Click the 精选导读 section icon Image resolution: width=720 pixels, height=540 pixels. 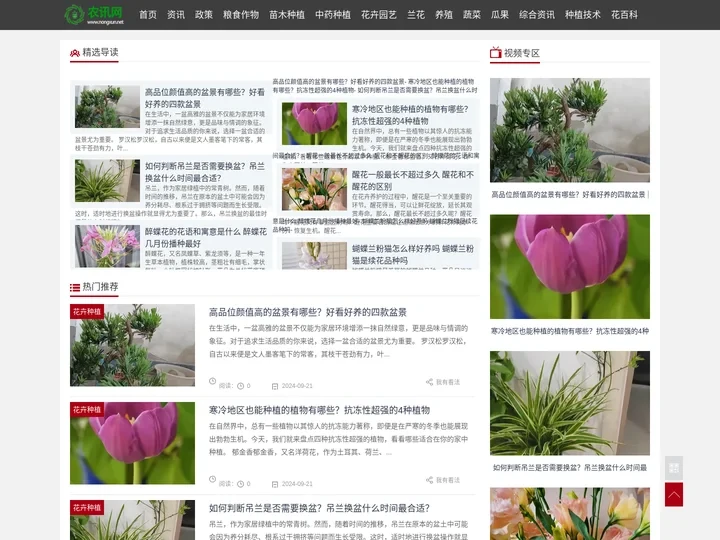click(75, 53)
